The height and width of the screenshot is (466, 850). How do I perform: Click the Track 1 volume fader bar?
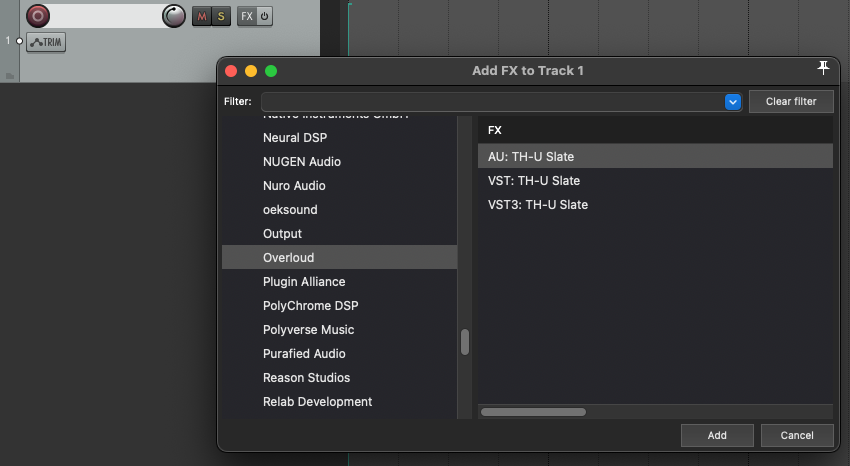(x=106, y=16)
